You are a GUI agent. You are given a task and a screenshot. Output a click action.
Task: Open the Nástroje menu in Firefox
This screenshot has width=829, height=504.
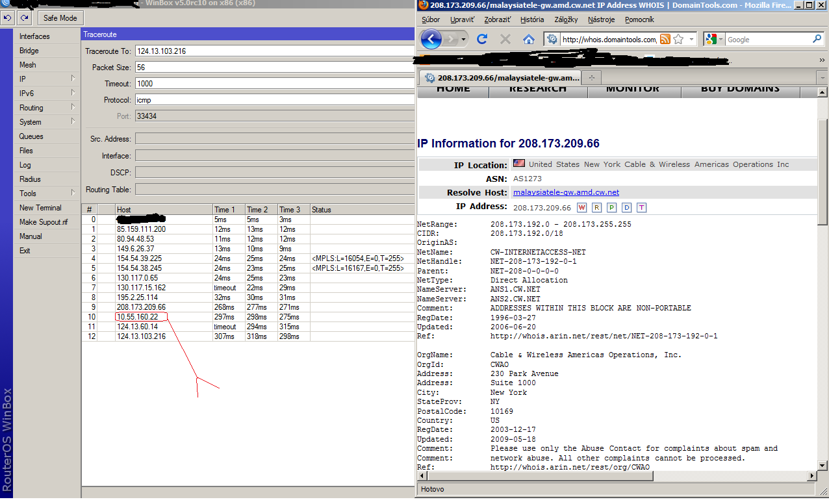[602, 20]
